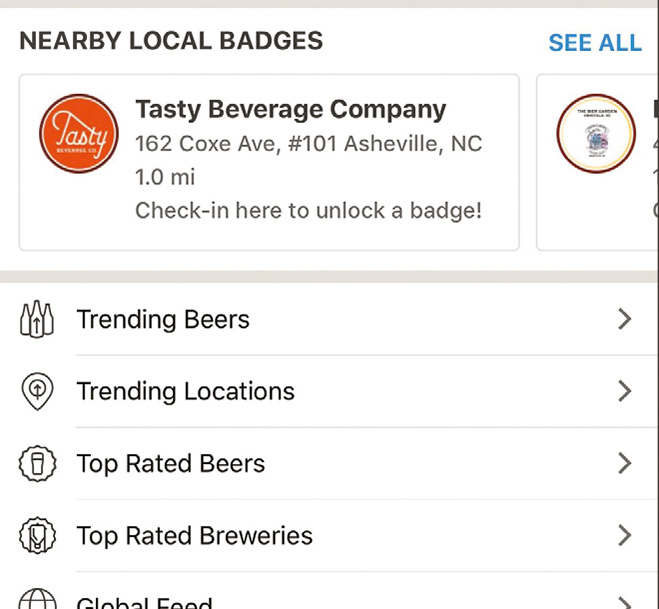Expand Trending Beers with its chevron
The width and height of the screenshot is (659, 609).
click(624, 319)
